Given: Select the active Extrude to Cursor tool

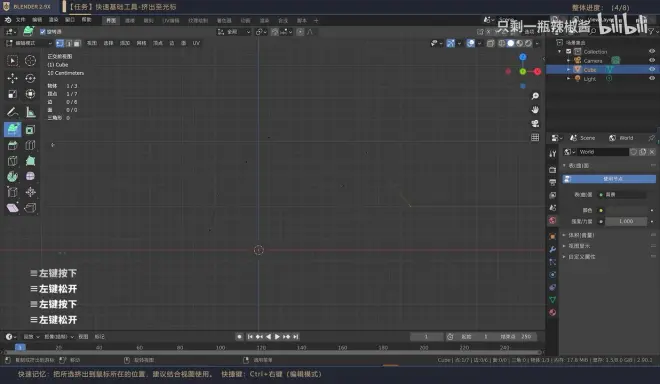Looking at the screenshot, I should click(13, 129).
